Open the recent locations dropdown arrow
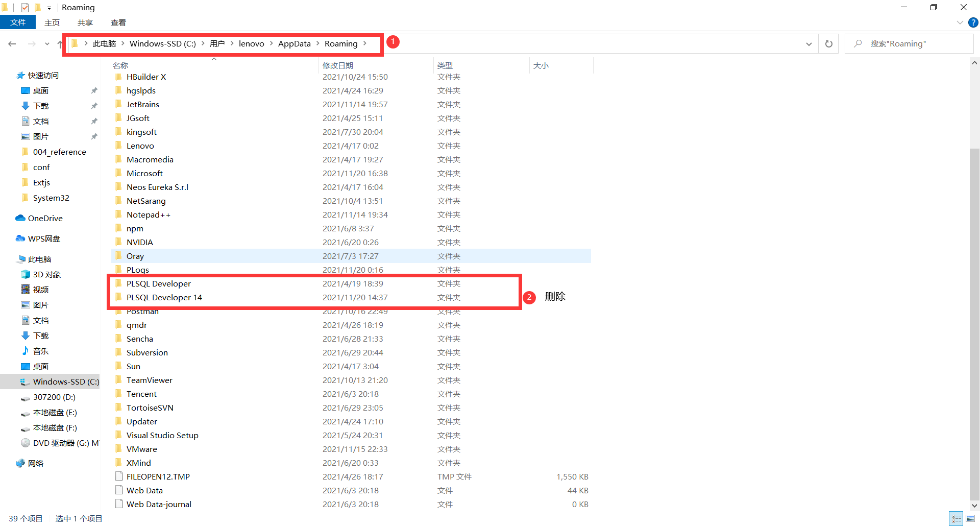The image size is (980, 526). 47,44
